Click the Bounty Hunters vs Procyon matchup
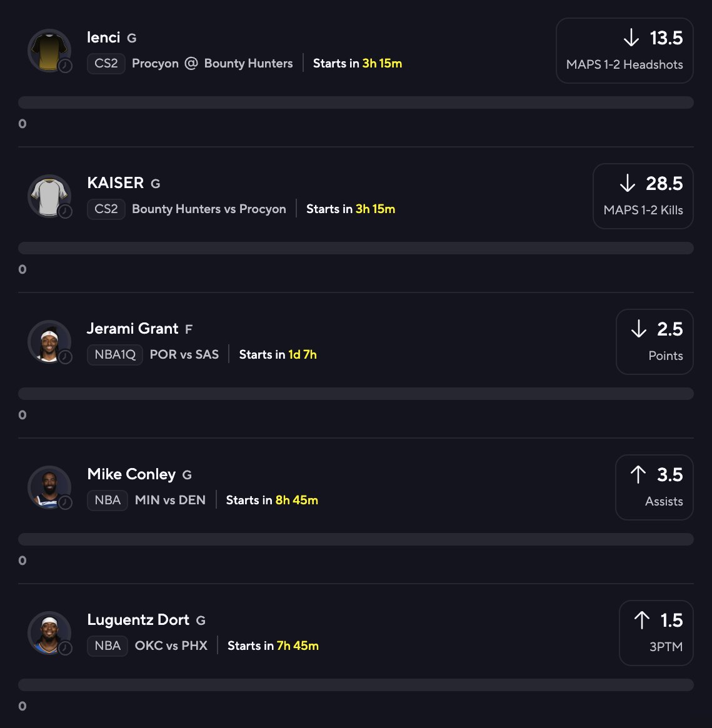712x728 pixels. (x=209, y=209)
